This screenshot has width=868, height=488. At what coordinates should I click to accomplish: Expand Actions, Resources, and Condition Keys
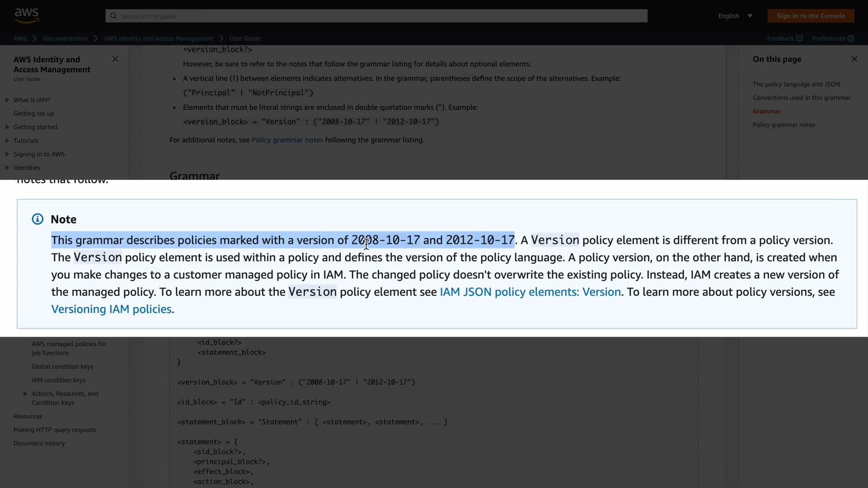[x=25, y=394]
